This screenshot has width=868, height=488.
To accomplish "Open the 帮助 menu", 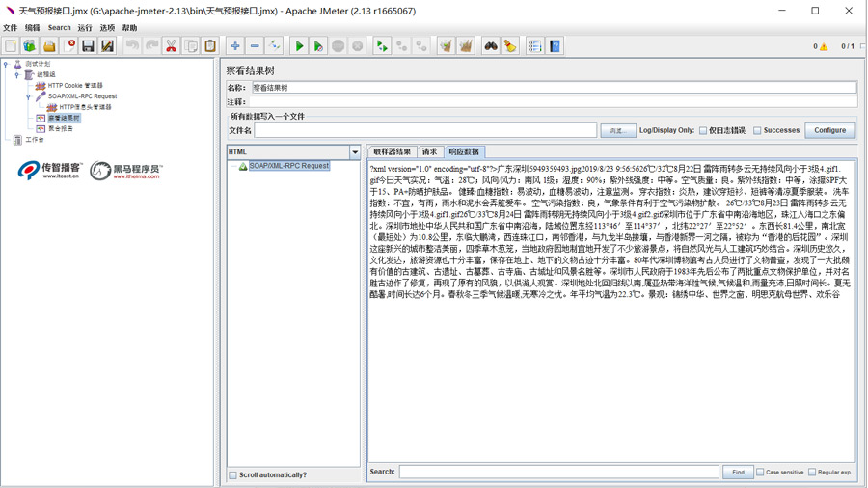I will pos(129,28).
